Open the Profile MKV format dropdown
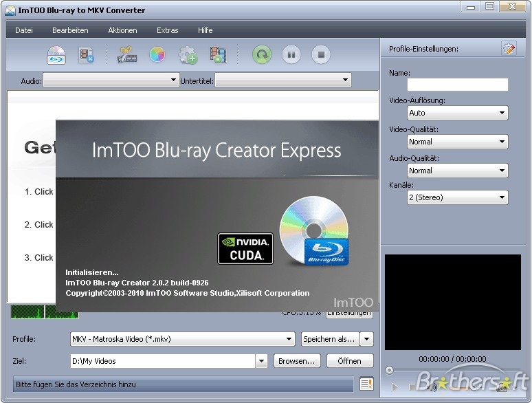532x403 pixels. (183, 339)
